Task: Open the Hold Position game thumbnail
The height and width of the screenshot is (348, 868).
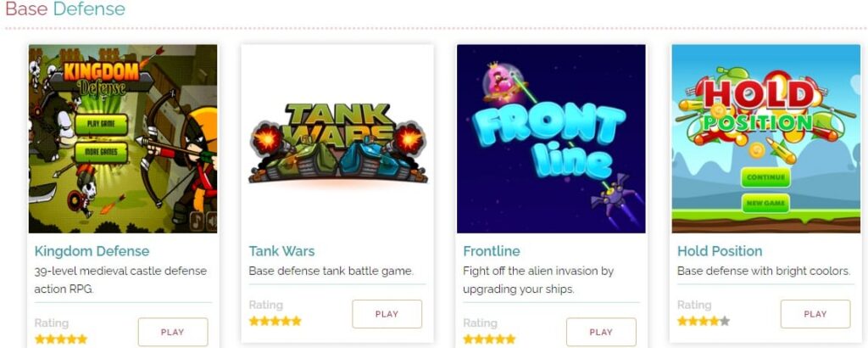Action: click(766, 138)
